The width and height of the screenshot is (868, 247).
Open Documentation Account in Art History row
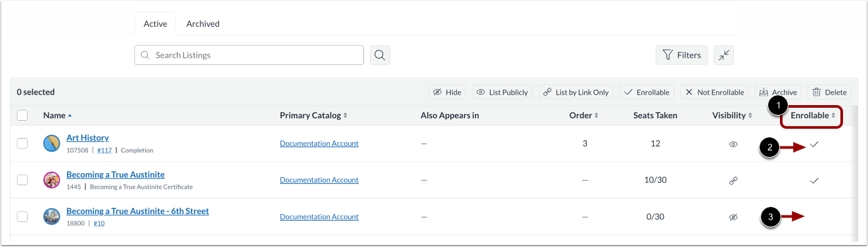coord(319,143)
